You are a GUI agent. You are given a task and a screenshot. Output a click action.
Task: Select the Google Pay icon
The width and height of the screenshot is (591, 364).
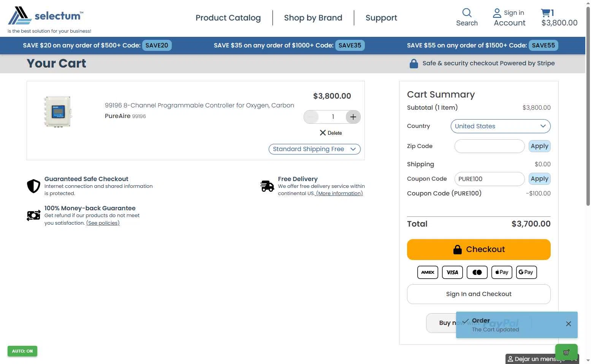tap(526, 272)
